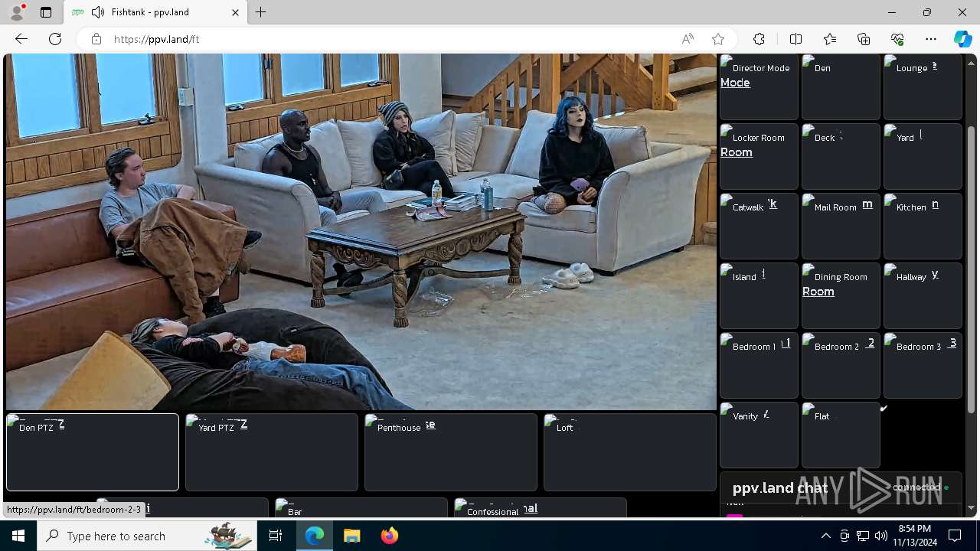Add this page to favorites

coord(718,39)
